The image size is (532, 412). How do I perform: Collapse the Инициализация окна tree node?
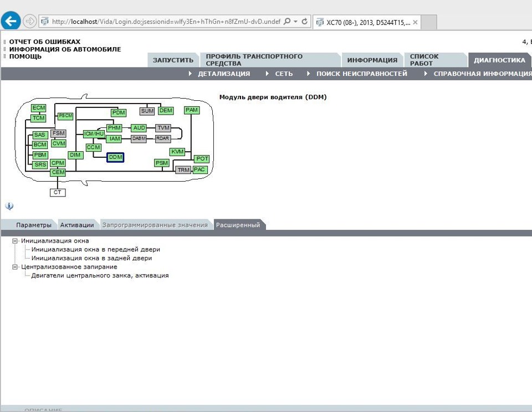(x=14, y=241)
